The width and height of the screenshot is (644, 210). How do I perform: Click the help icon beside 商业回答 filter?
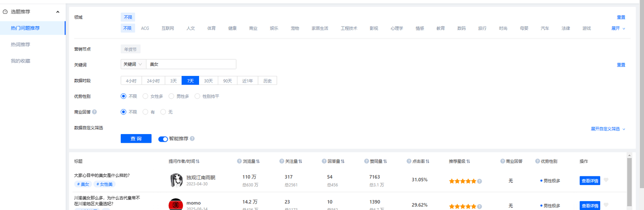pos(94,112)
